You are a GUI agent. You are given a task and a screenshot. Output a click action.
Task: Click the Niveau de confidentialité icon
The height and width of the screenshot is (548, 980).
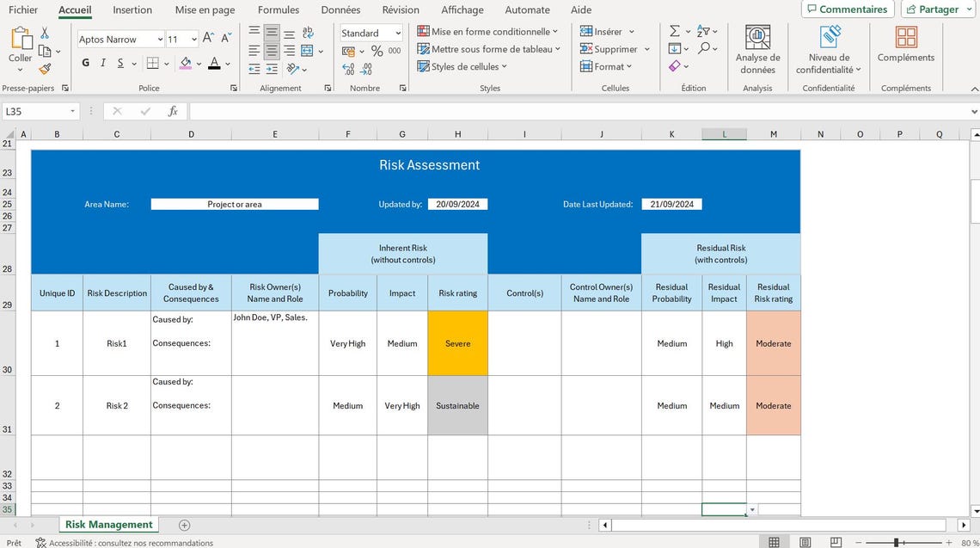pyautogui.click(x=828, y=43)
